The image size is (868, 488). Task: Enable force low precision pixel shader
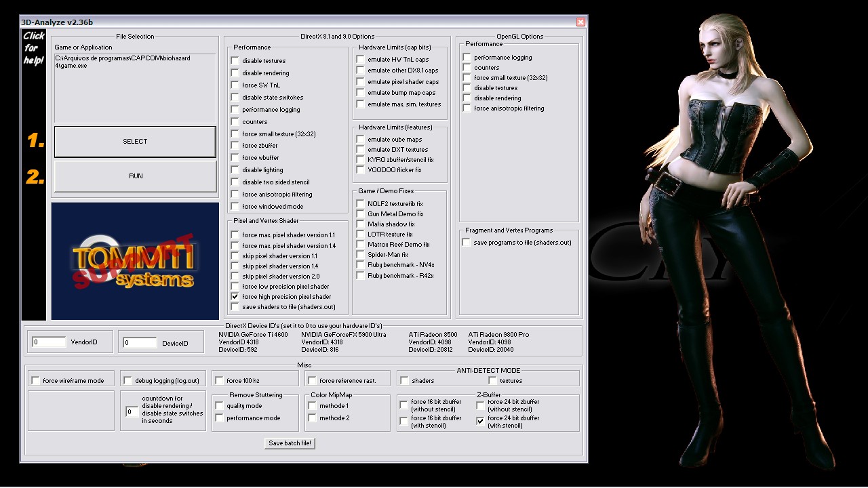[235, 287]
